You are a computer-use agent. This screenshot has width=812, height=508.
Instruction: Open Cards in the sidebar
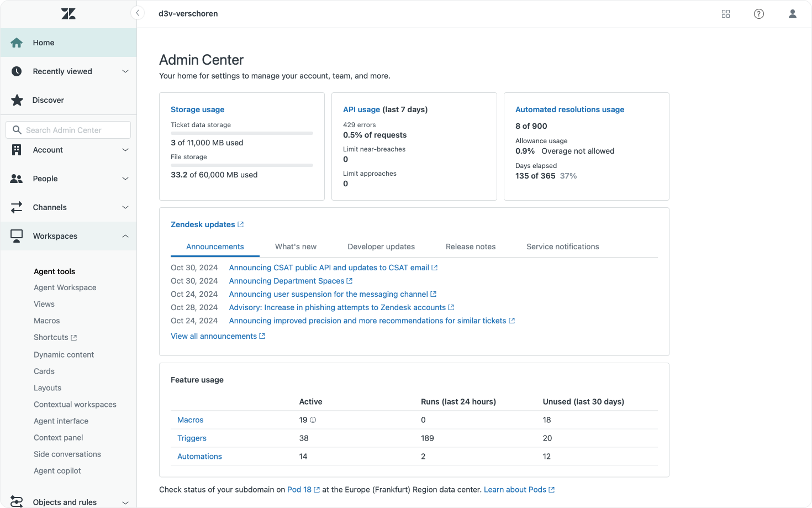(x=44, y=371)
